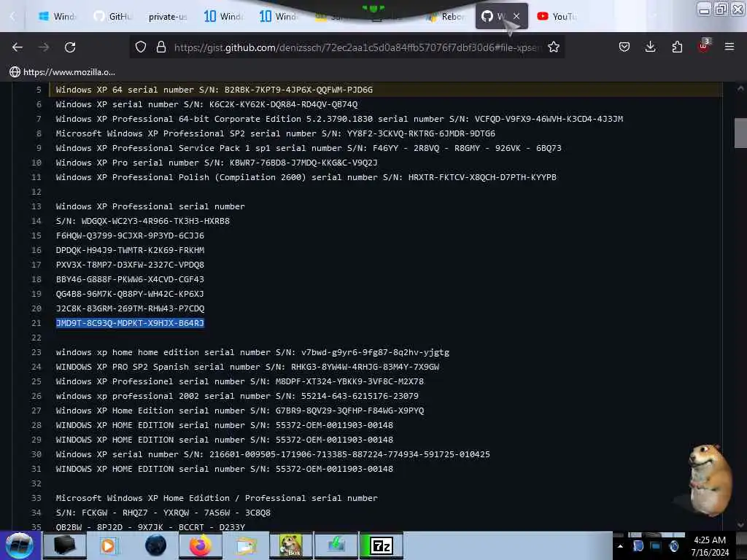Open the Firefox application menu
The image size is (747, 560).
click(x=729, y=47)
